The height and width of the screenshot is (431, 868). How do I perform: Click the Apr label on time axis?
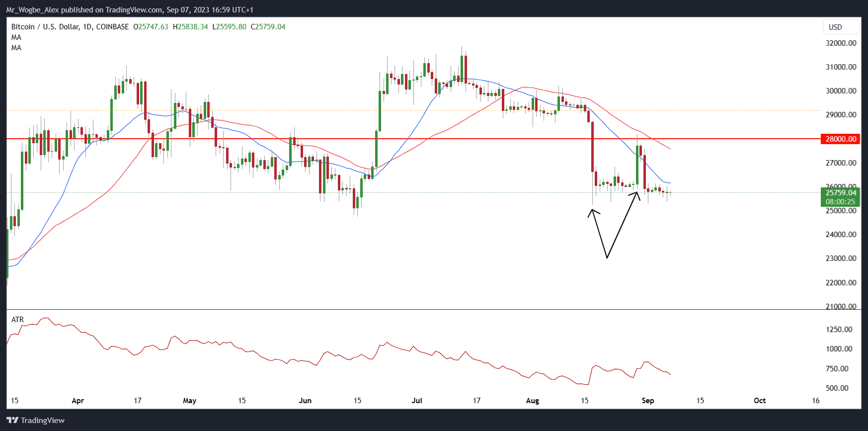(78, 401)
